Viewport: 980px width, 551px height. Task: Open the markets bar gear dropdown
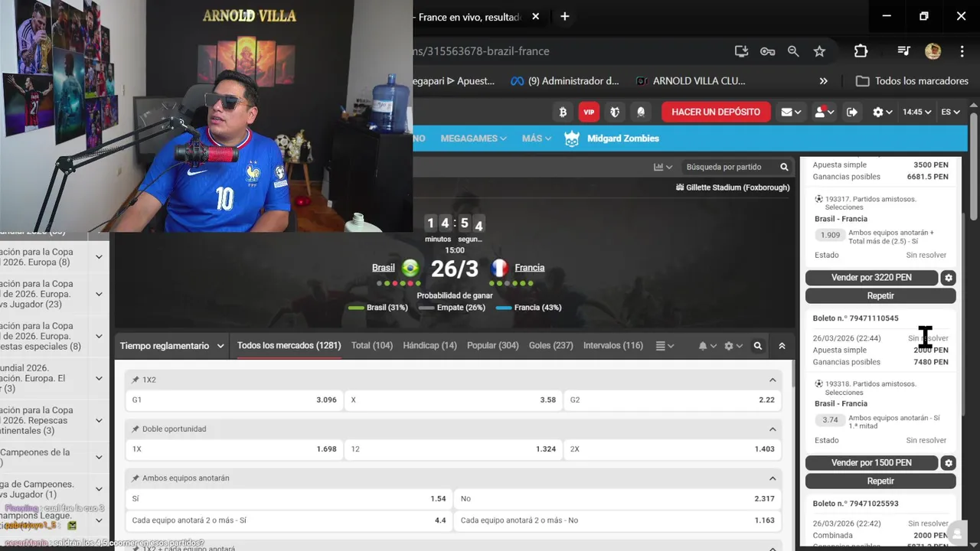pyautogui.click(x=733, y=346)
